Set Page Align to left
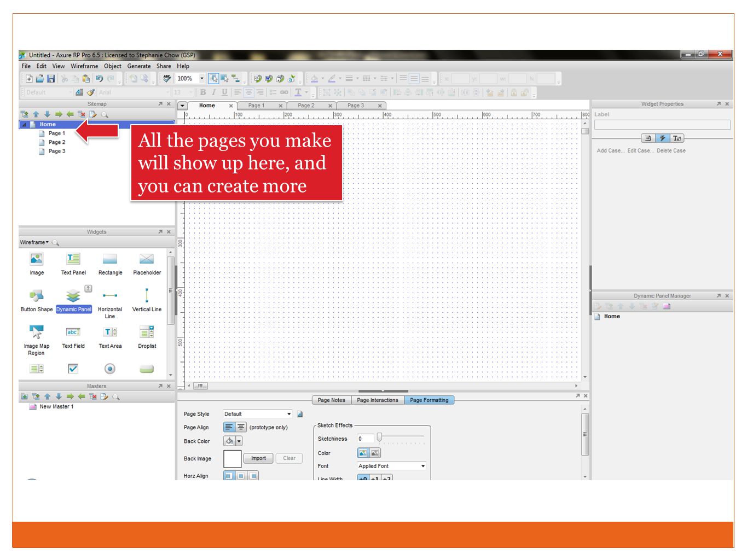This screenshot has height=560, width=747. (229, 427)
